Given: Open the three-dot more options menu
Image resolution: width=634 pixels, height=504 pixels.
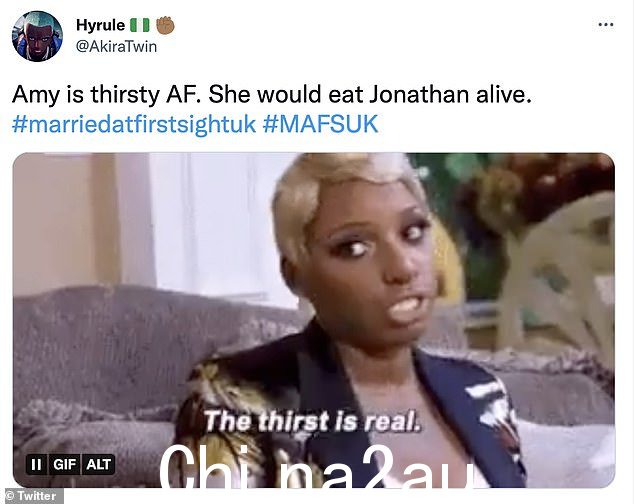Looking at the screenshot, I should click(605, 25).
